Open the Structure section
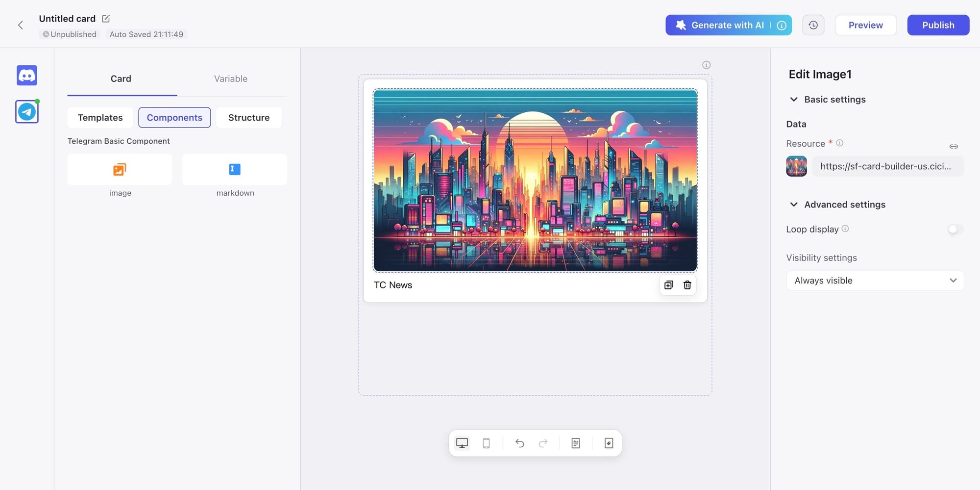Image resolution: width=980 pixels, height=490 pixels. [x=249, y=118]
